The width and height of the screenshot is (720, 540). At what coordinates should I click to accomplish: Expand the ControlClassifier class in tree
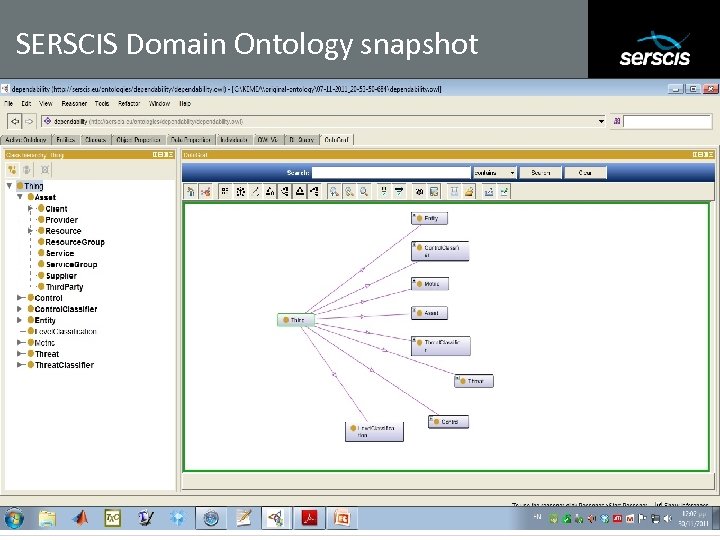coord(20,309)
